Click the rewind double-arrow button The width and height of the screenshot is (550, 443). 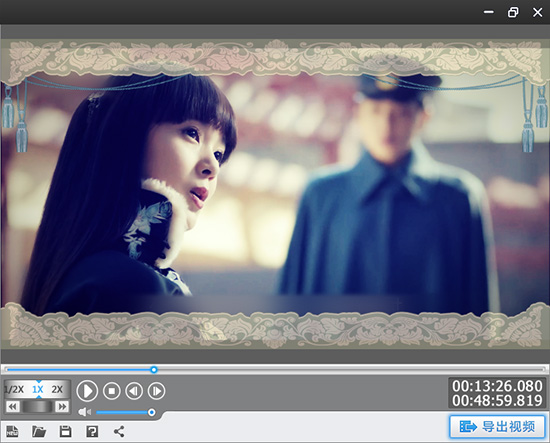click(13, 407)
